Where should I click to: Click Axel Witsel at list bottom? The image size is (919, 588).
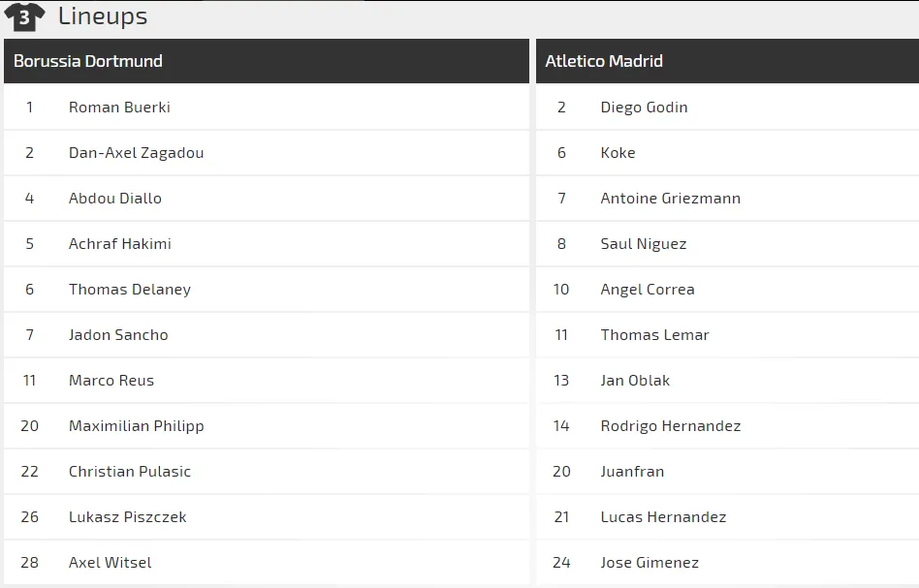pos(111,563)
